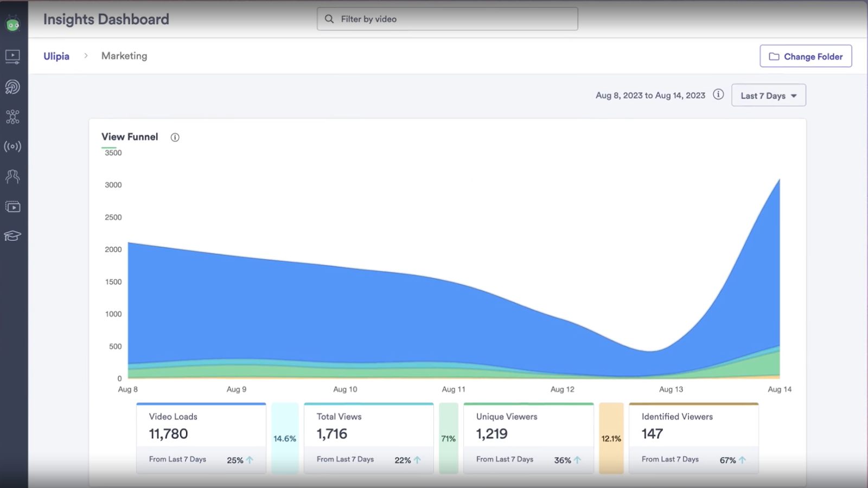Open the fingerprint insights sidebar icon

pos(12,87)
